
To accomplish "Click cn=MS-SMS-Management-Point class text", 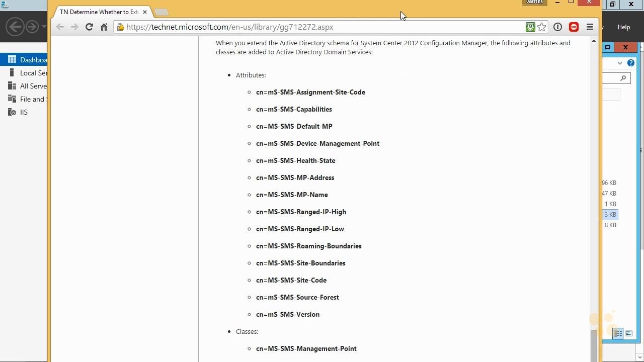I will point(306,348).
